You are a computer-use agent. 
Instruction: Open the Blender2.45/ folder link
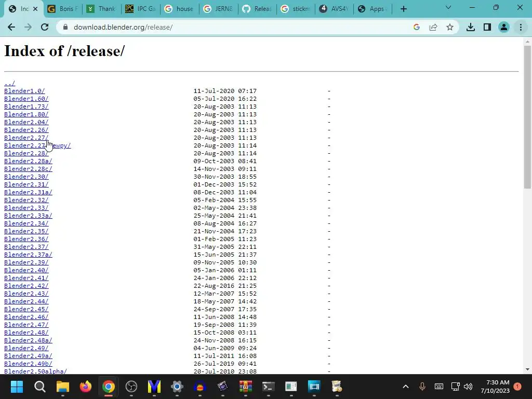pyautogui.click(x=26, y=310)
